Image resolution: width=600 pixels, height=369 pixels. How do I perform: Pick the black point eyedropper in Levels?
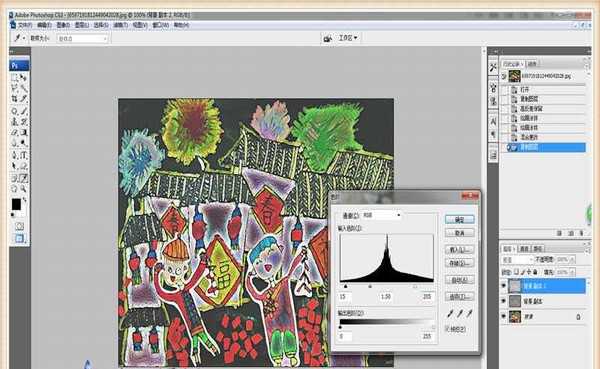[x=450, y=314]
